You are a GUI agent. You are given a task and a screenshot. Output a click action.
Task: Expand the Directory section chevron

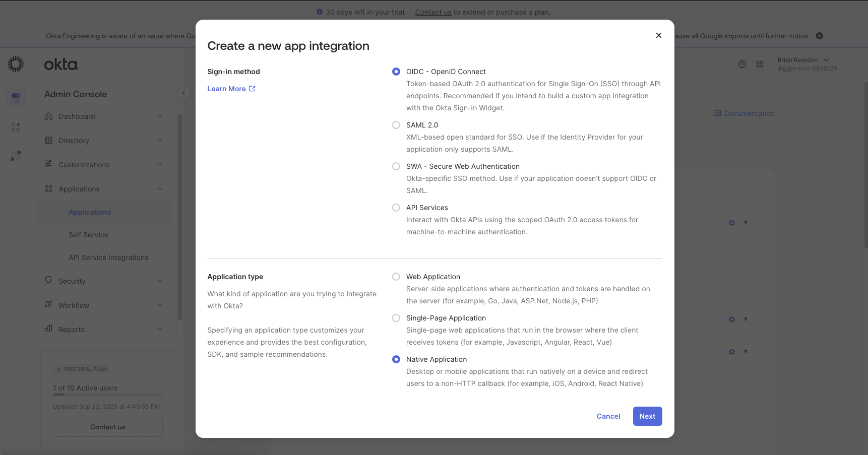159,141
